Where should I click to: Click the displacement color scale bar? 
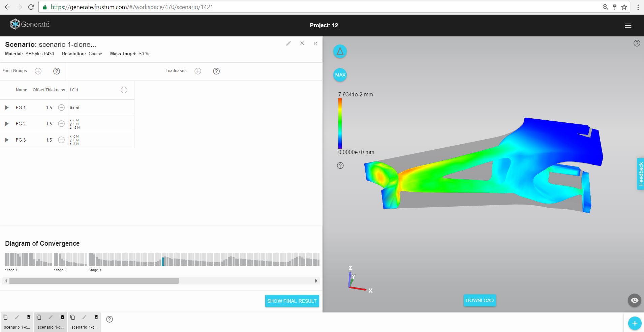340,123
